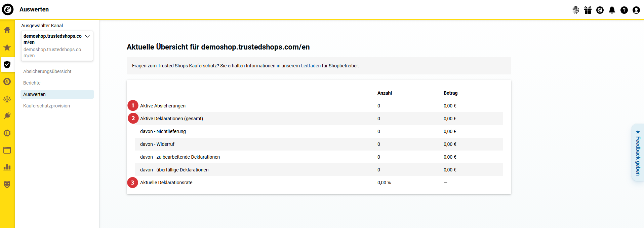The width and height of the screenshot is (644, 228).
Task: Open the mask icon at the sidebar bottom
Action: click(x=7, y=184)
